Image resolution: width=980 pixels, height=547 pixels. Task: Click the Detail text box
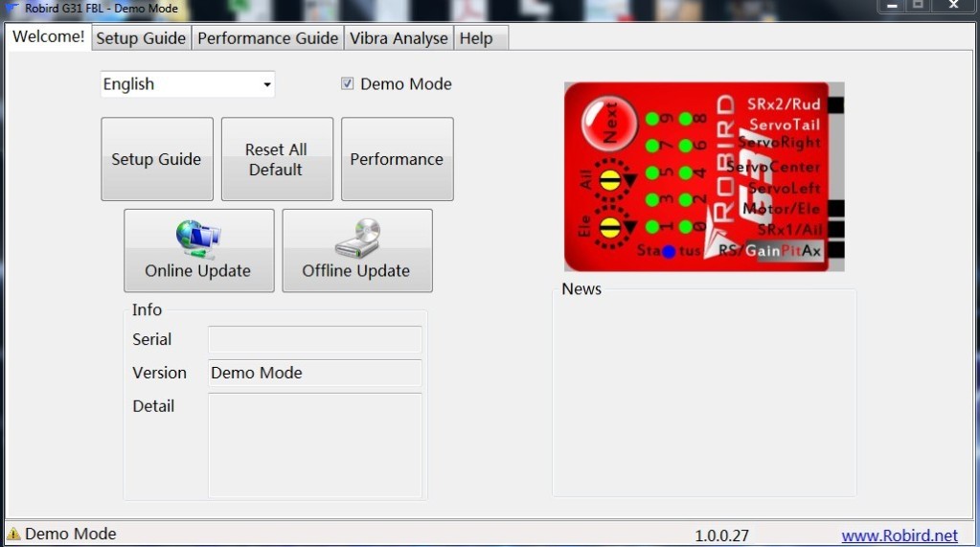315,445
